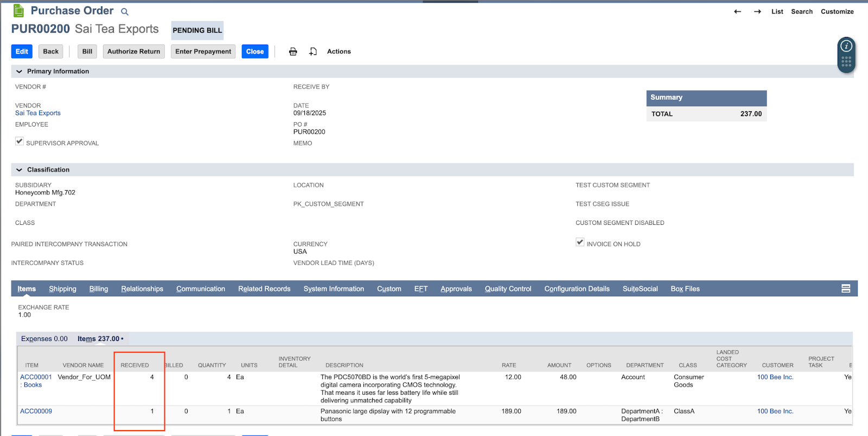Select the Expenses 0.00 sublist
This screenshot has width=868, height=436.
pyautogui.click(x=44, y=339)
